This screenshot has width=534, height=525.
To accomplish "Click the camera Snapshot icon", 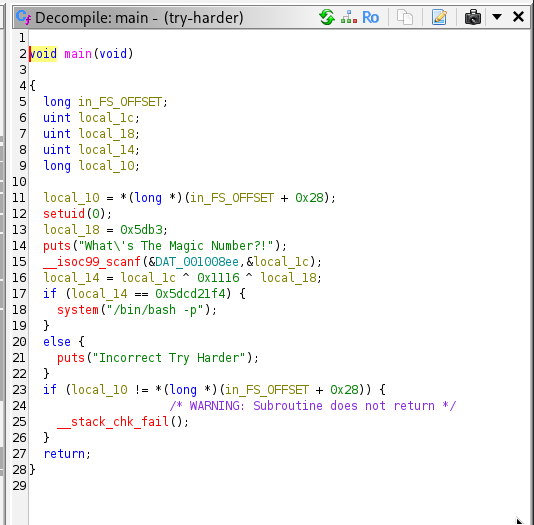I will pyautogui.click(x=473, y=17).
